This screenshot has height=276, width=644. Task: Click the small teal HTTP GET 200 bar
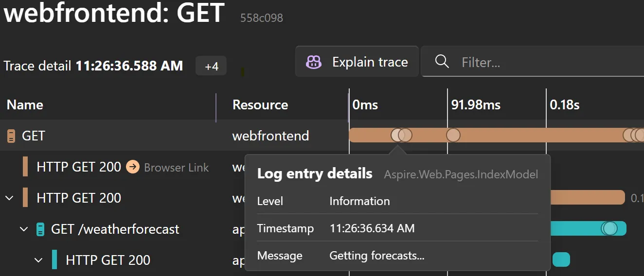point(561,259)
